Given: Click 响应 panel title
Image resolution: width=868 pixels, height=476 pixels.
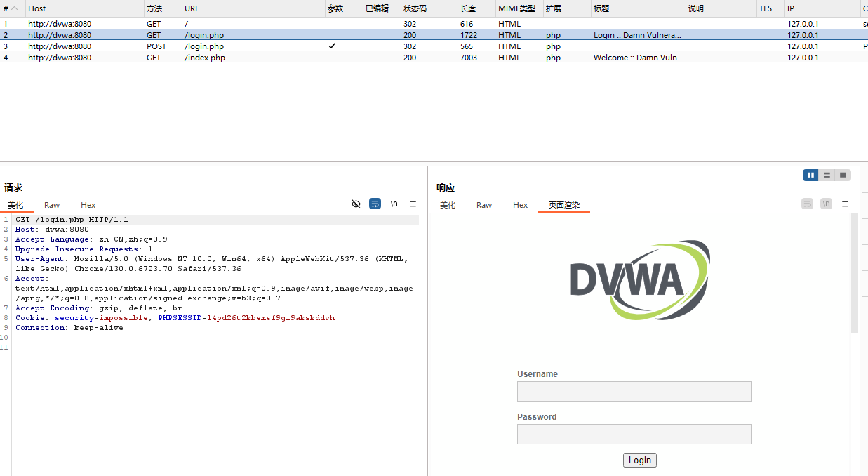Looking at the screenshot, I should click(446, 187).
